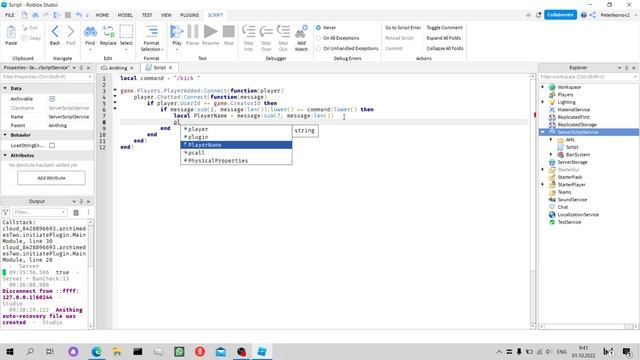Open Microsoft Edge from taskbar
Image resolution: width=640 pixels, height=360 pixels.
pos(96,351)
